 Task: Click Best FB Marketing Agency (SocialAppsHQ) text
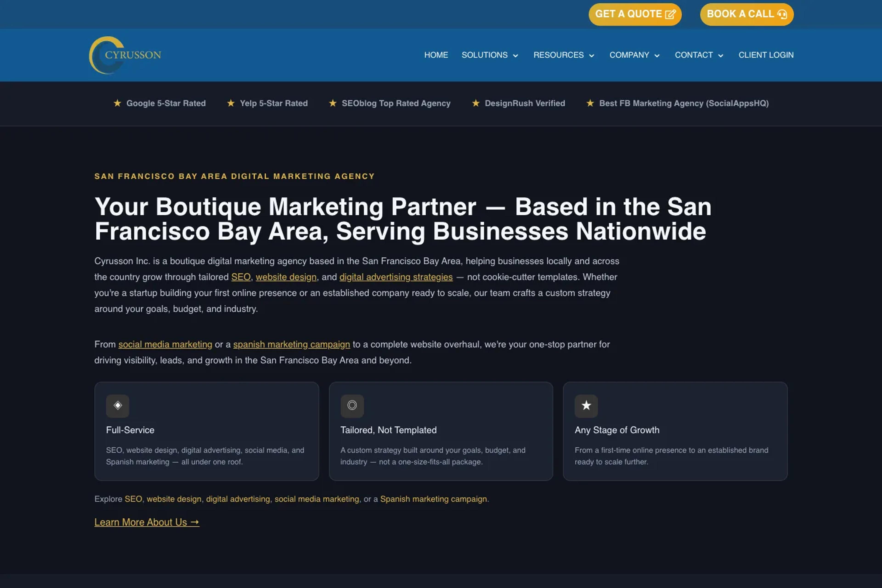pos(684,104)
